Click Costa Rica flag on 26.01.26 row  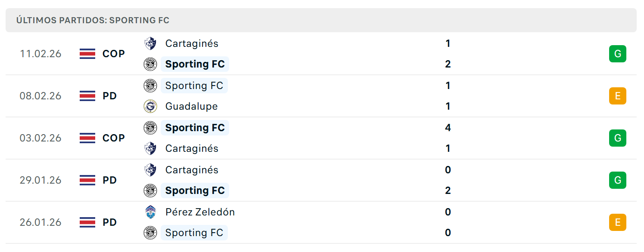[x=87, y=222]
